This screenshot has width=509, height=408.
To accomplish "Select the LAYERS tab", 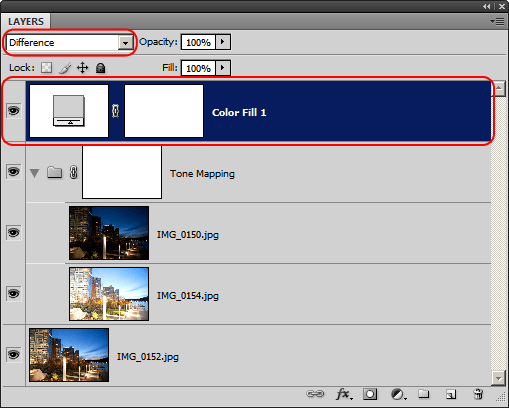I will pyautogui.click(x=26, y=22).
